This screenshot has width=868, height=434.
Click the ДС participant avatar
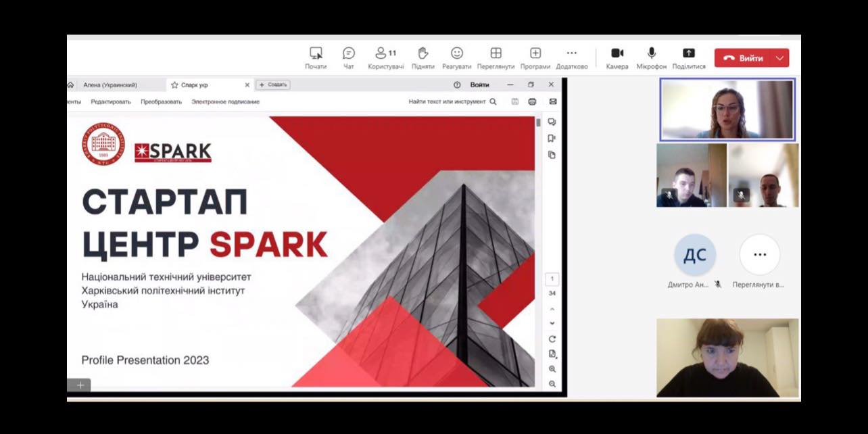694,255
